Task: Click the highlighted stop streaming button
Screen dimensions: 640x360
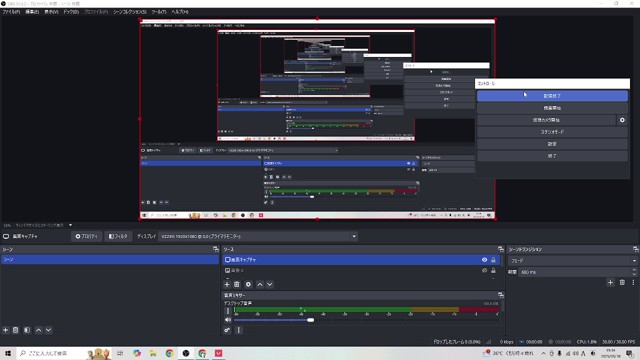Action: tap(552, 96)
